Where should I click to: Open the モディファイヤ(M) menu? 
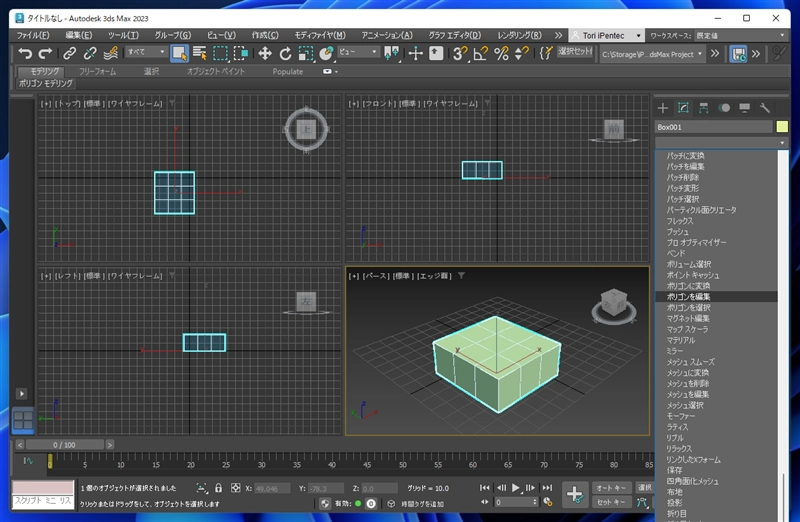click(x=320, y=35)
